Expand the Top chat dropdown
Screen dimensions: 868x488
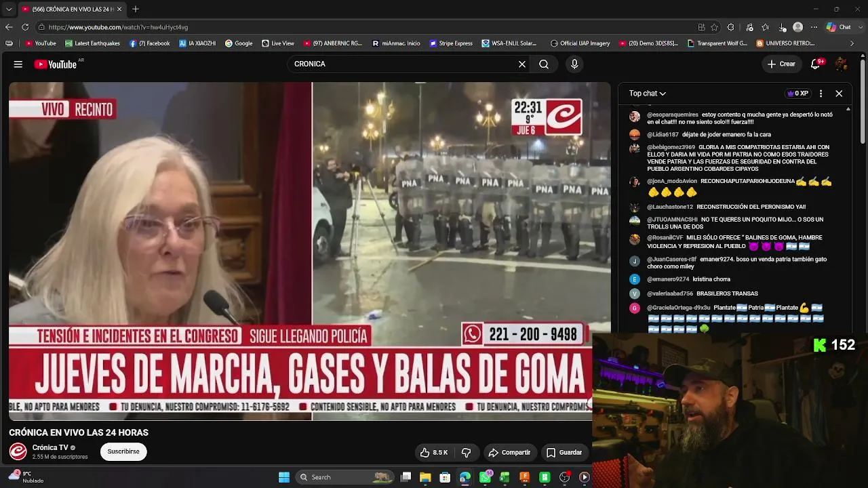click(648, 94)
